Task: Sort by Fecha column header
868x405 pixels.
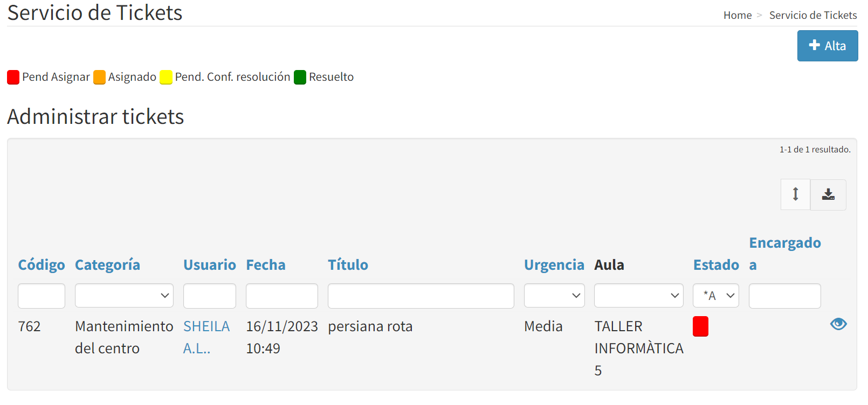Action: [265, 265]
